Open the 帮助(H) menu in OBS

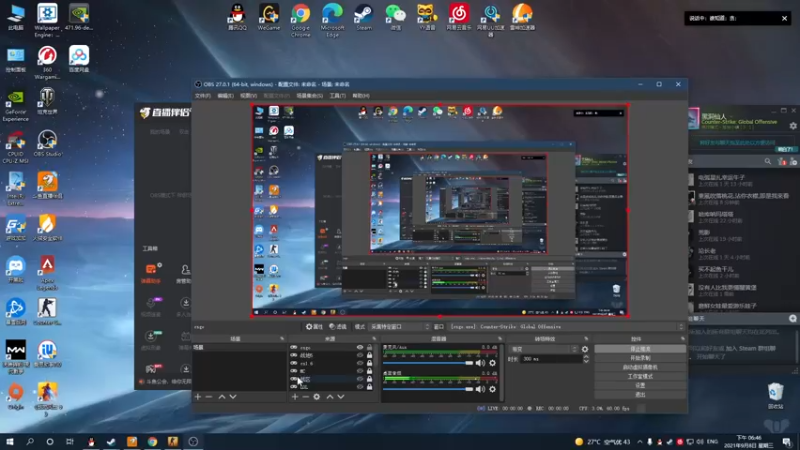(361, 96)
